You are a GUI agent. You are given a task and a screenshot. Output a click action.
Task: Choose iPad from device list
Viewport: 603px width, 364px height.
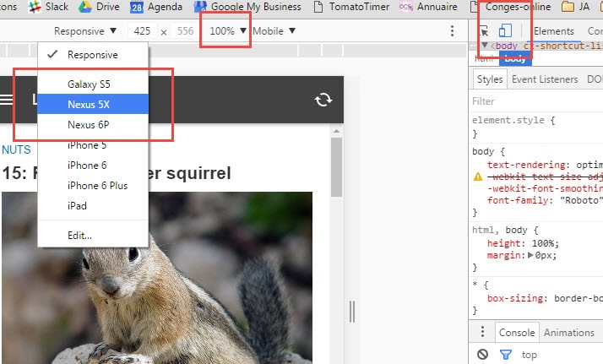[x=93, y=206]
